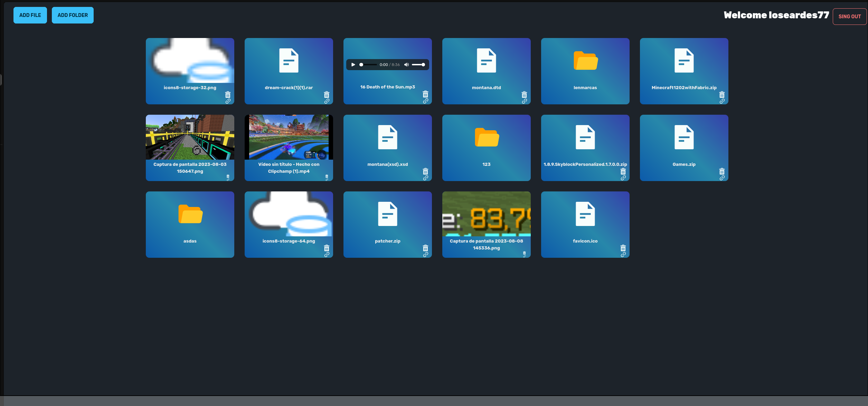Play the 16 Death of the Sun audio
This screenshot has width=868, height=406.
point(353,65)
